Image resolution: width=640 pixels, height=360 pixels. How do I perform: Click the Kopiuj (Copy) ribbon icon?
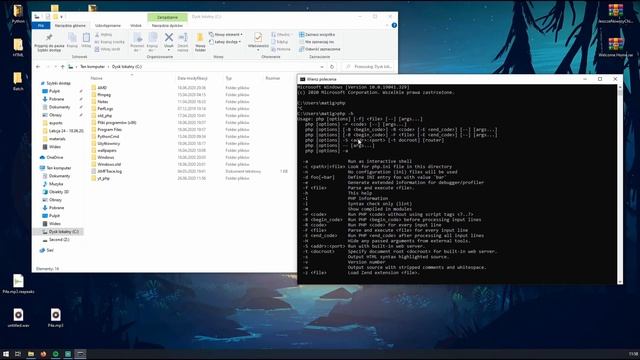(x=72, y=38)
